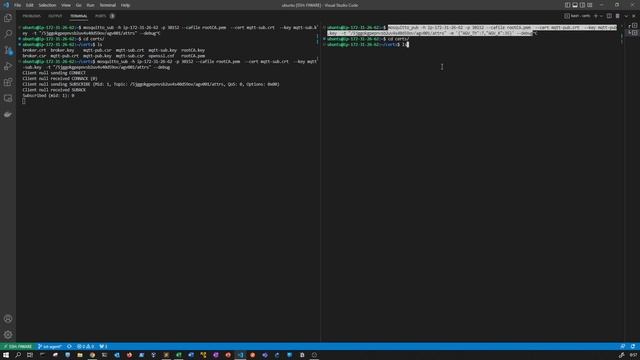Open Task View on taskbar

coord(30,355)
